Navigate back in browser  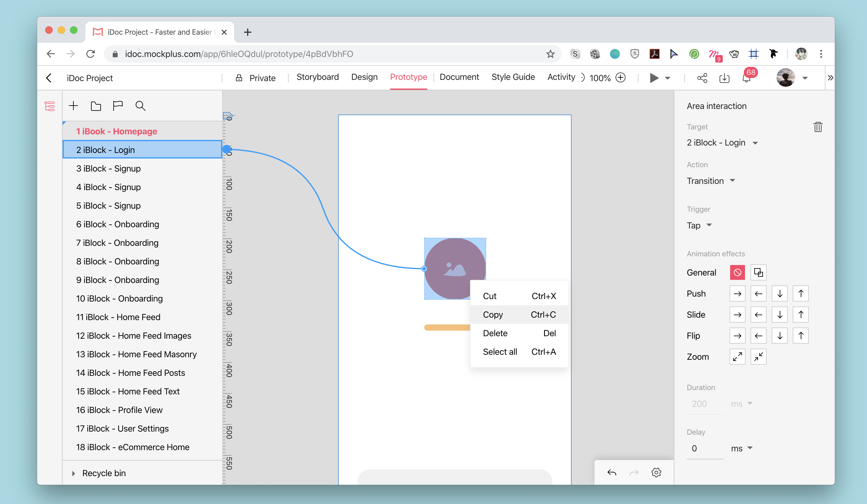pyautogui.click(x=51, y=54)
